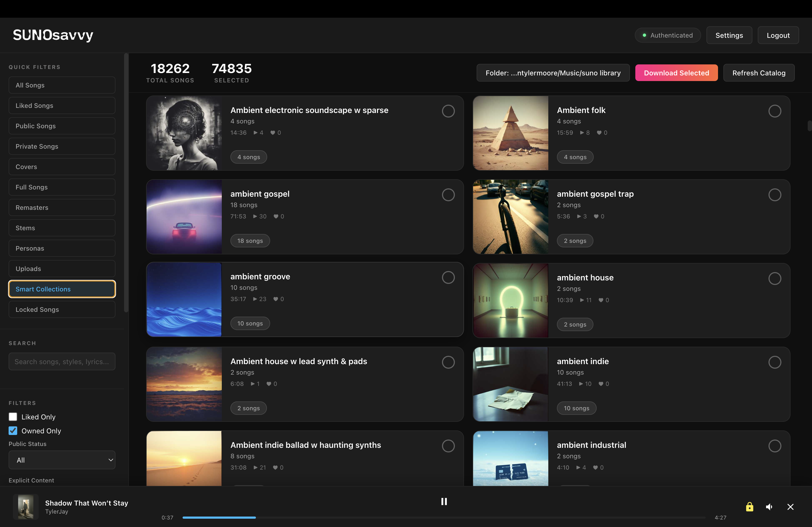Open the Public Status dropdown
Image resolution: width=812 pixels, height=527 pixels.
point(62,460)
